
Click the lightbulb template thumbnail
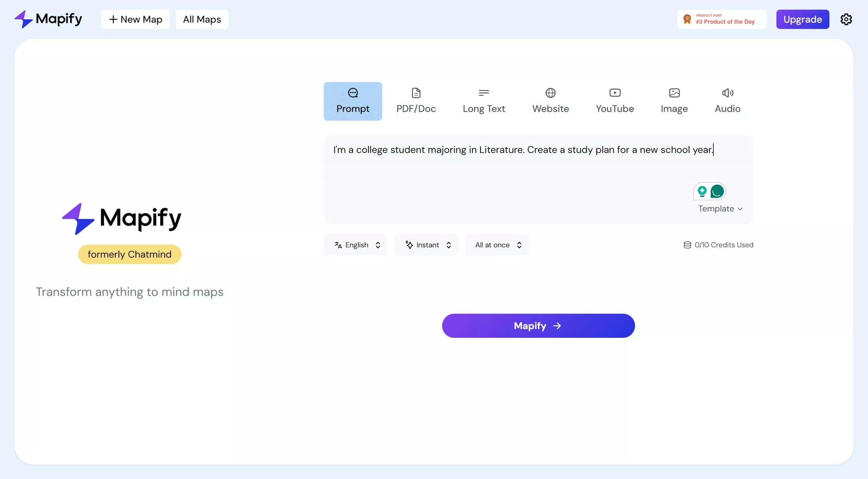pyautogui.click(x=703, y=191)
